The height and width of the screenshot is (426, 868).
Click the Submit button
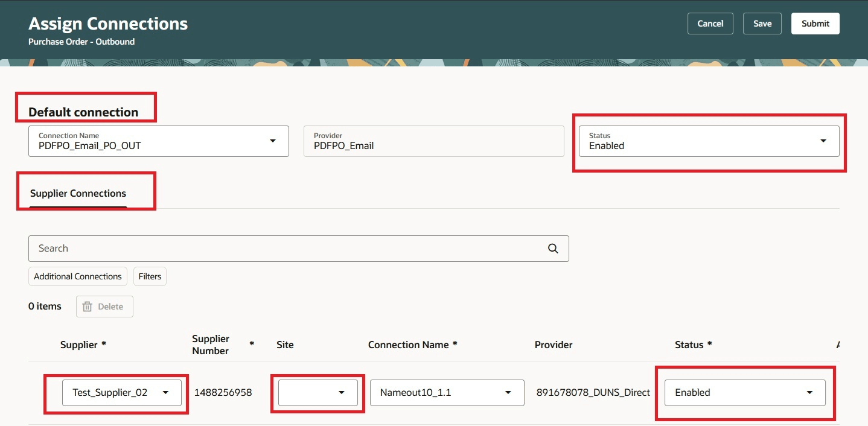pos(815,23)
